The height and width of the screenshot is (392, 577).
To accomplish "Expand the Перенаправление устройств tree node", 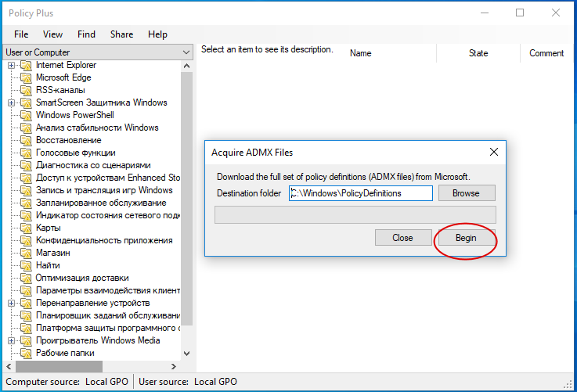I will [x=12, y=303].
